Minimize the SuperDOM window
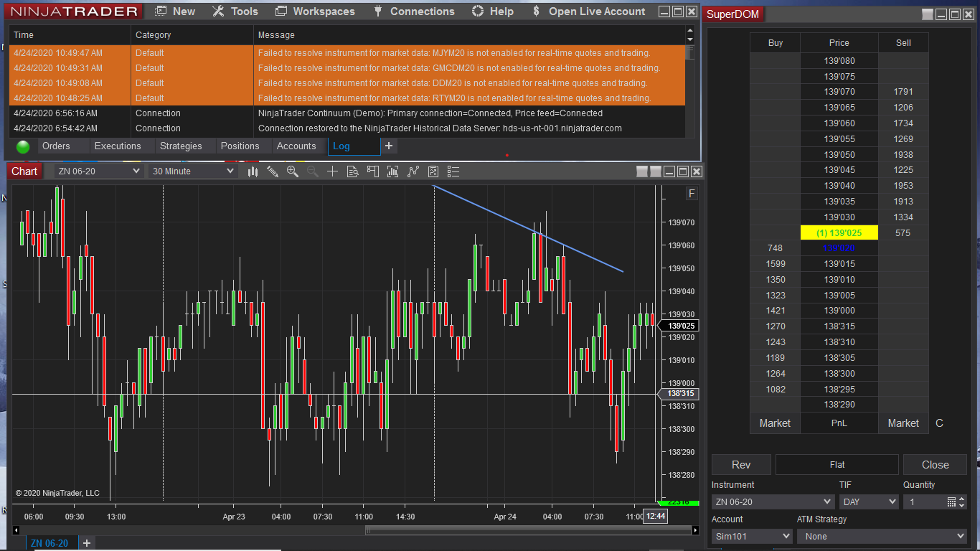 pyautogui.click(x=941, y=14)
